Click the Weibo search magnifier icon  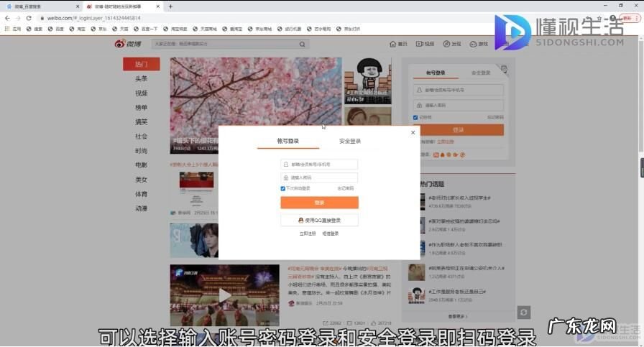pos(303,44)
